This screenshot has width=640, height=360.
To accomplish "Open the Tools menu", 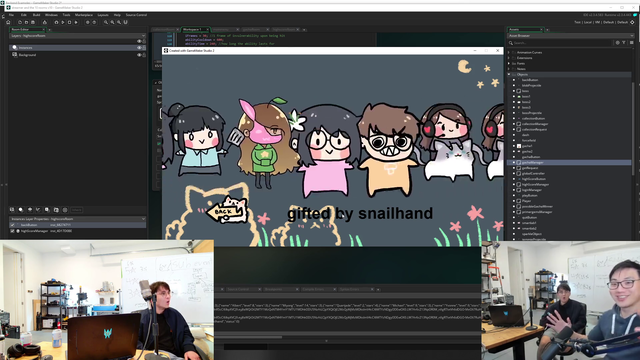I will coord(66,15).
